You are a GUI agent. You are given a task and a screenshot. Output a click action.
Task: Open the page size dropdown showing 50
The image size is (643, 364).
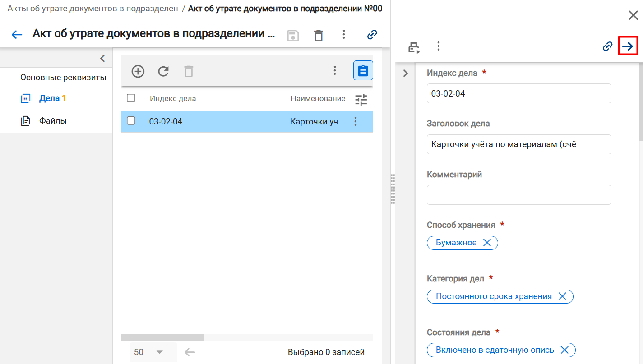[153, 352]
